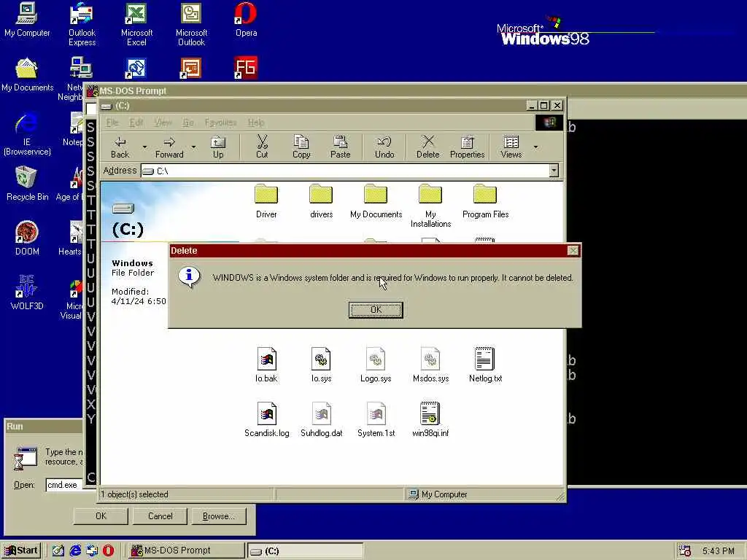
Task: Open the Help menu
Action: [x=256, y=122]
